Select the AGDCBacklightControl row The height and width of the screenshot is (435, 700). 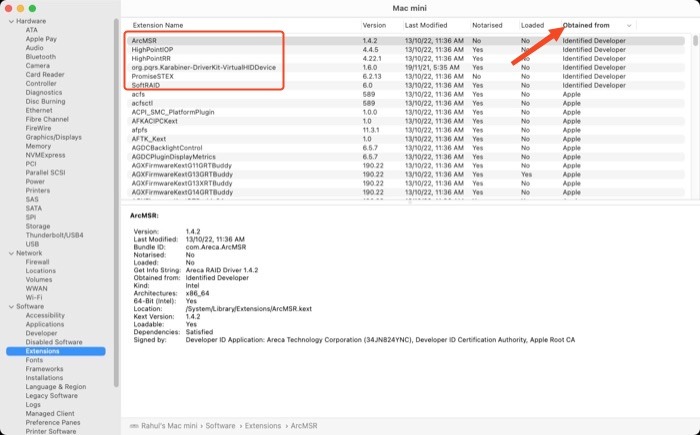pos(405,148)
